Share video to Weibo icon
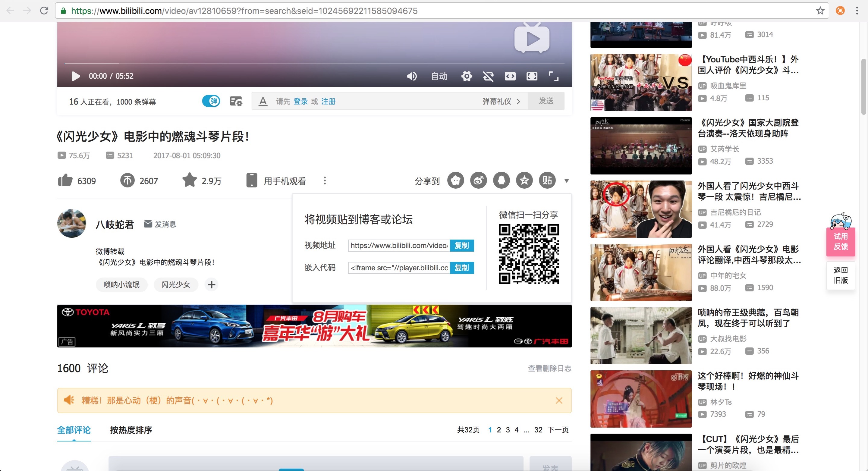This screenshot has width=868, height=471. pos(479,181)
